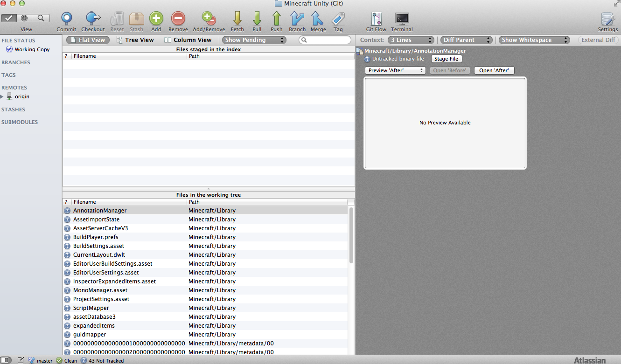Select the origin remote in the sidebar
This screenshot has width=621, height=364.
[22, 96]
